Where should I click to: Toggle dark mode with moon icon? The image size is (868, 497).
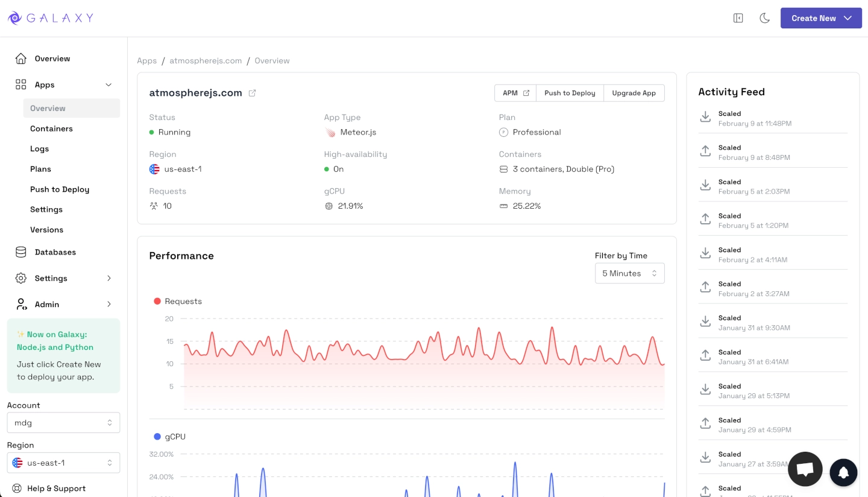[x=764, y=18]
